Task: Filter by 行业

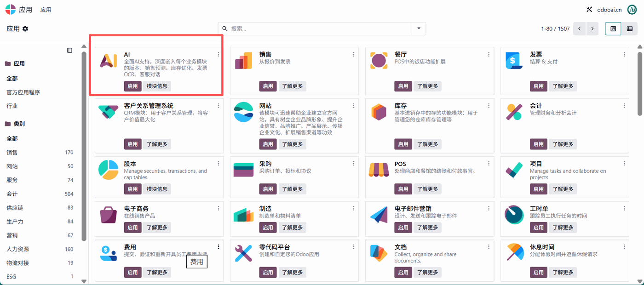Action: [x=12, y=106]
